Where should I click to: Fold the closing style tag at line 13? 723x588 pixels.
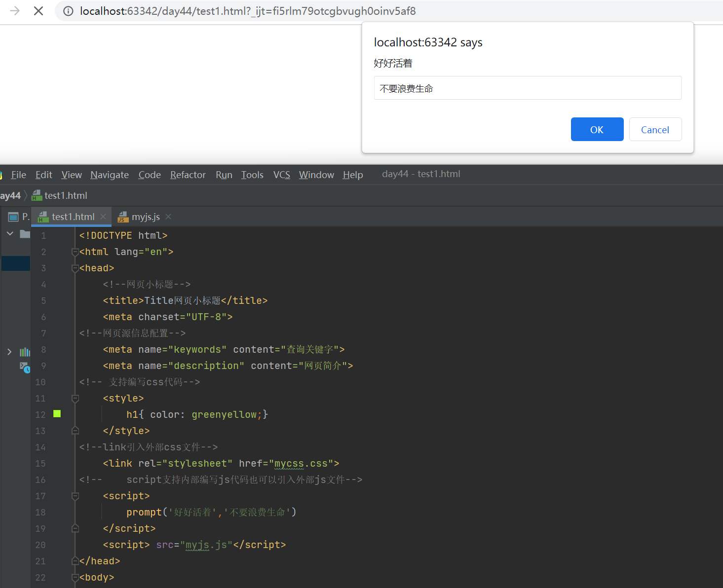point(75,431)
